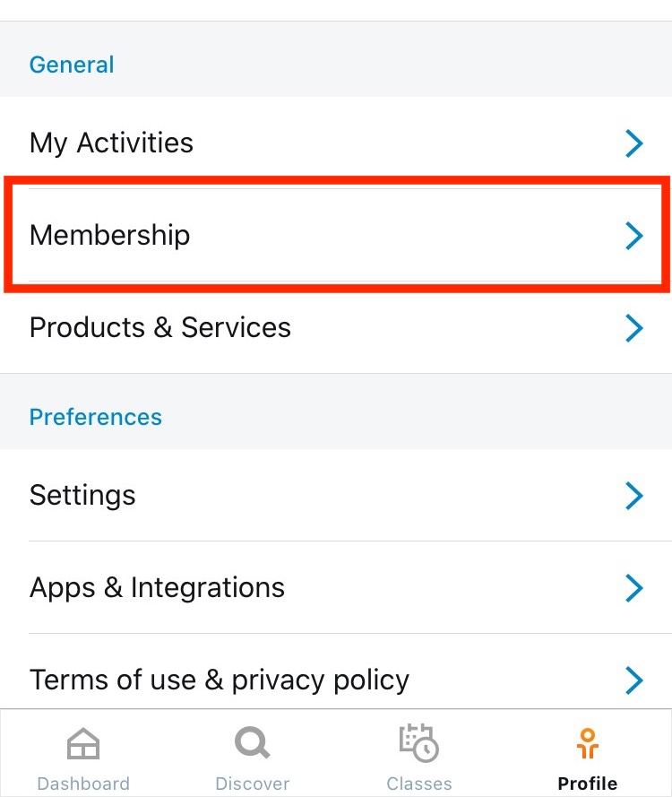Screen dimensions: 672x797
Task: Open the Settings row
Action: click(x=82, y=495)
